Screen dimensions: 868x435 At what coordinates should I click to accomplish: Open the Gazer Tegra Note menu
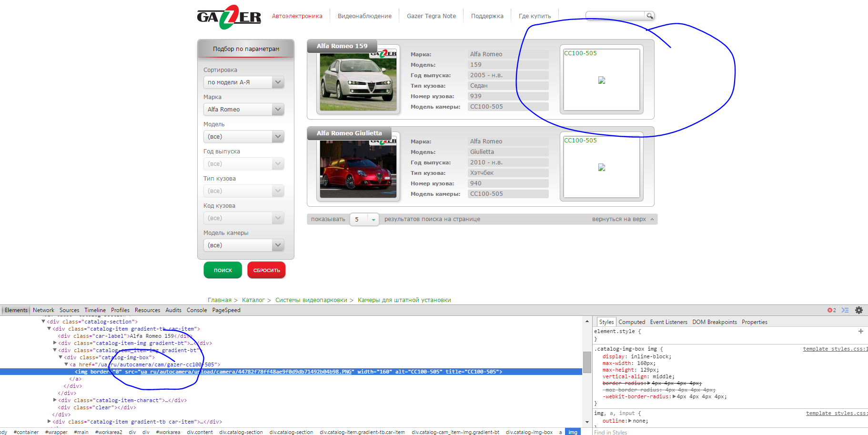coord(431,16)
